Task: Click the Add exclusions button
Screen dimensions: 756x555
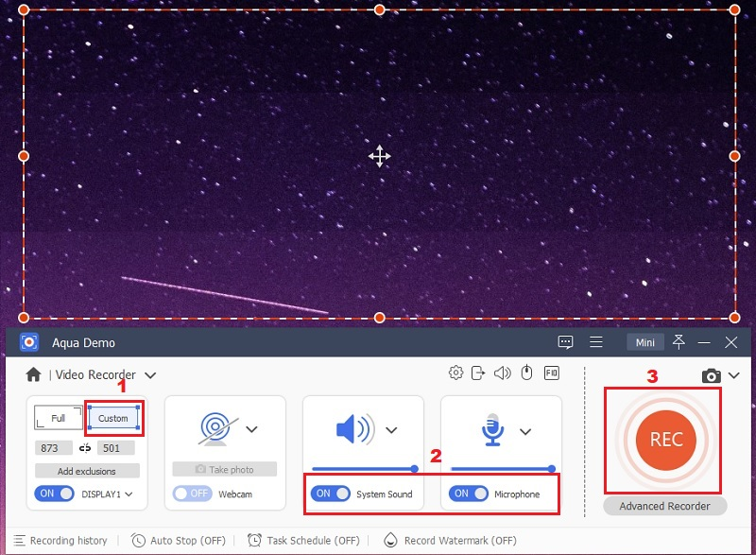Action: click(88, 471)
